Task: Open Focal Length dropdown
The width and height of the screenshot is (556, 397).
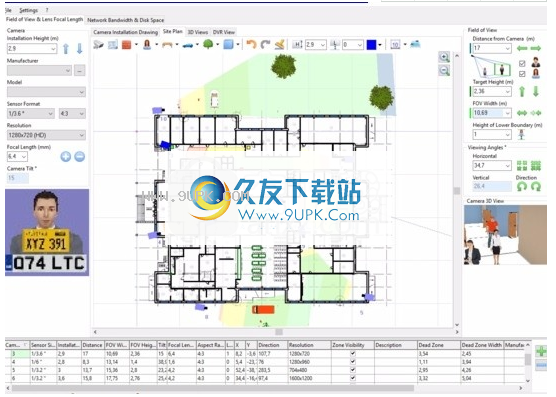Action: tap(24, 156)
